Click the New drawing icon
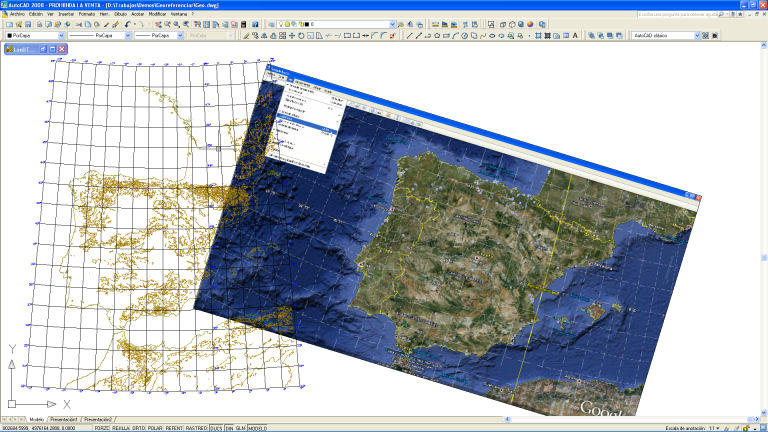 pyautogui.click(x=9, y=24)
